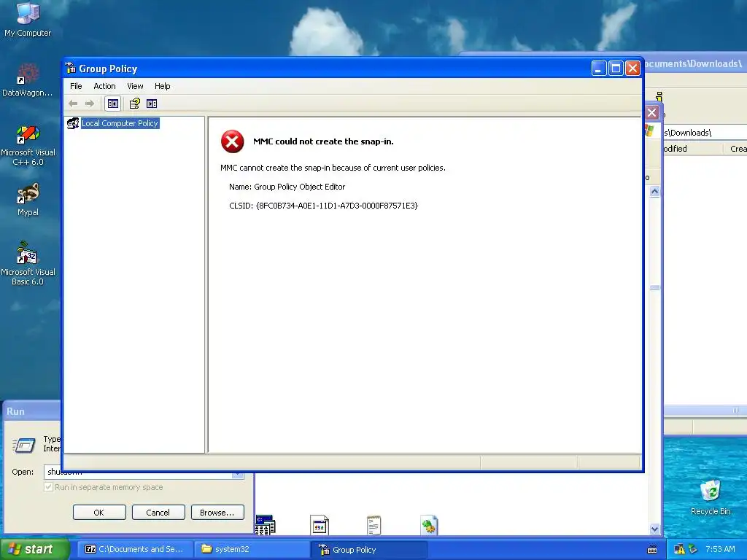Click the Safely Remove Hardware tray icon
747x560 pixels.
[693, 550]
